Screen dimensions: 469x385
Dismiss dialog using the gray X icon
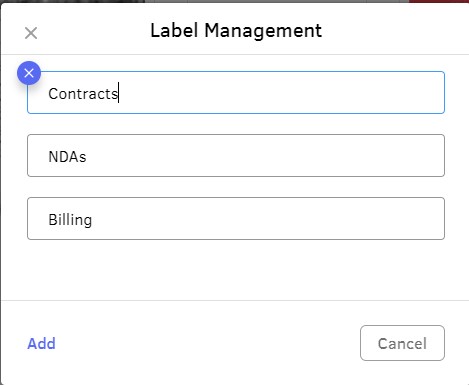(x=31, y=33)
